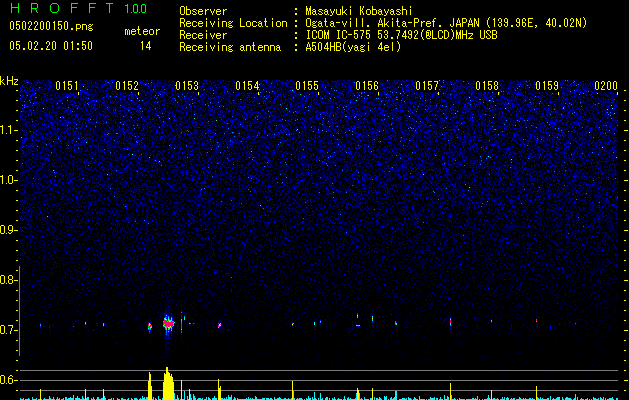Click the 1.0 kHz frequency label
629x400 pixels.
[x=8, y=180]
